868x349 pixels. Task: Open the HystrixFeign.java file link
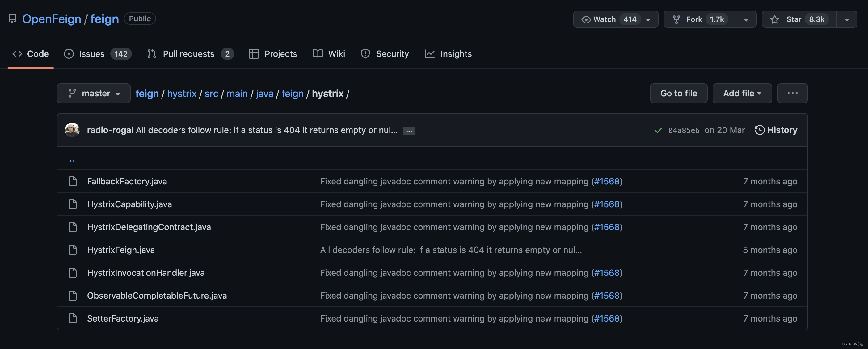121,250
